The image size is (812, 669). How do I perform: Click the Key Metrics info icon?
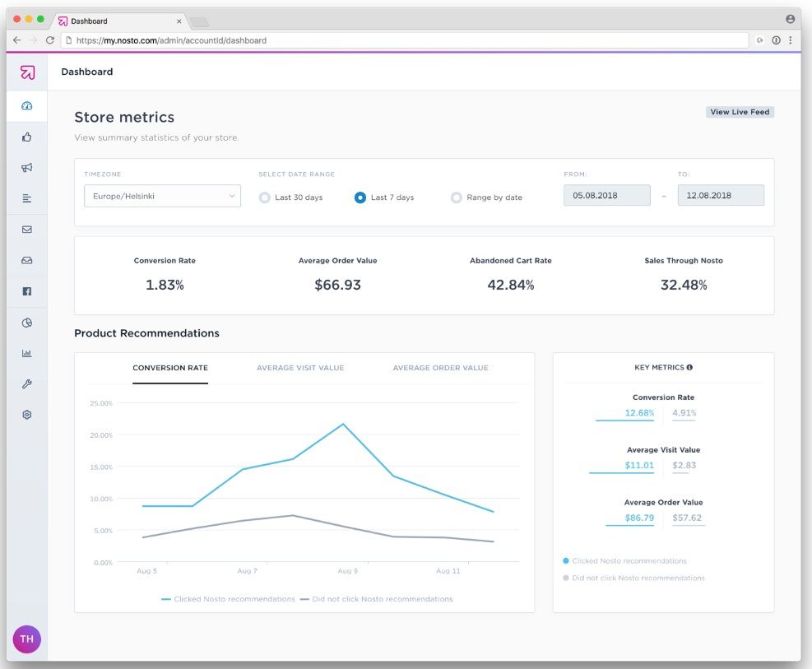689,368
